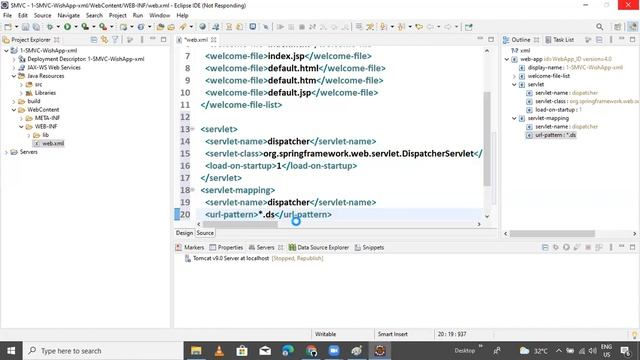Click the Pin Editor toolbar icon
640x360 pixels.
(x=469, y=27)
